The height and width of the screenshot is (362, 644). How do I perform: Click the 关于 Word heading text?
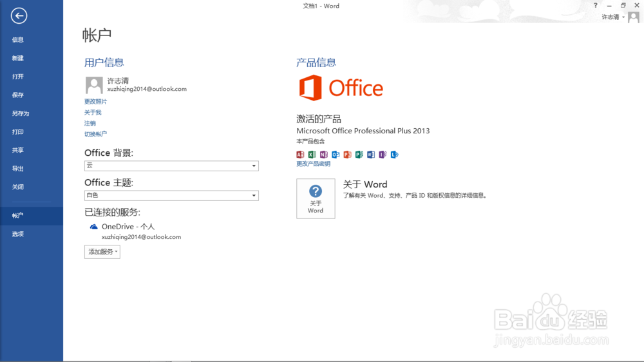click(365, 184)
